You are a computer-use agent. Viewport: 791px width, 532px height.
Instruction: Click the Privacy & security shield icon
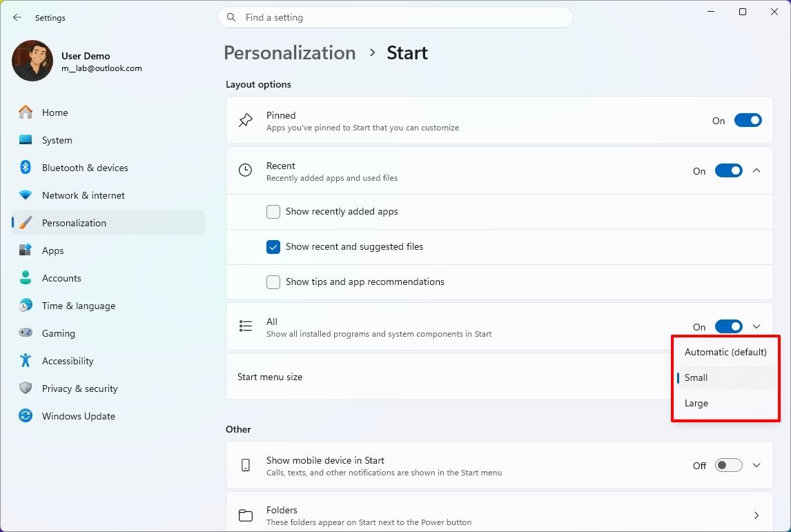click(x=26, y=388)
